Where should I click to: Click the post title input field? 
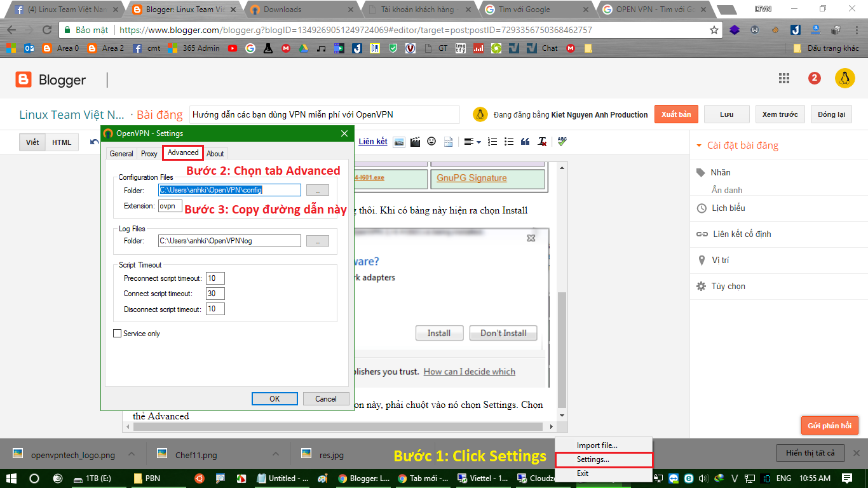tap(324, 114)
